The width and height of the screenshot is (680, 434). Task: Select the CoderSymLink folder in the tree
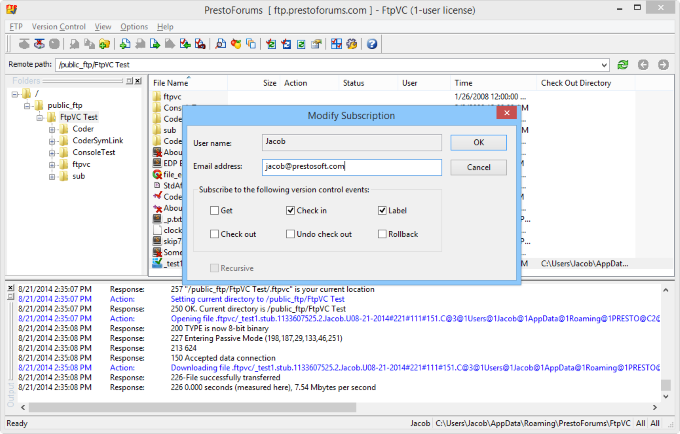pos(98,141)
